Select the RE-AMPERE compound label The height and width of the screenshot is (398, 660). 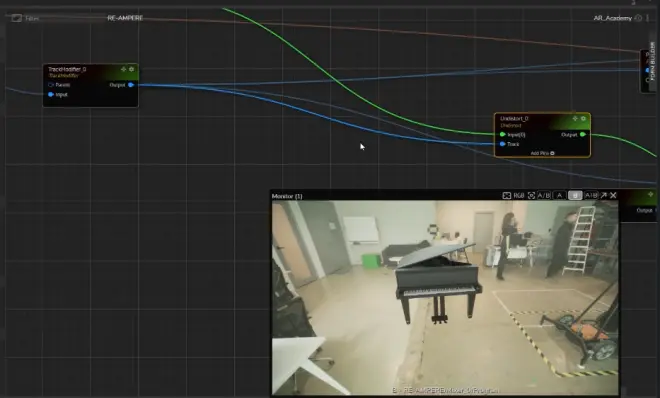click(125, 18)
